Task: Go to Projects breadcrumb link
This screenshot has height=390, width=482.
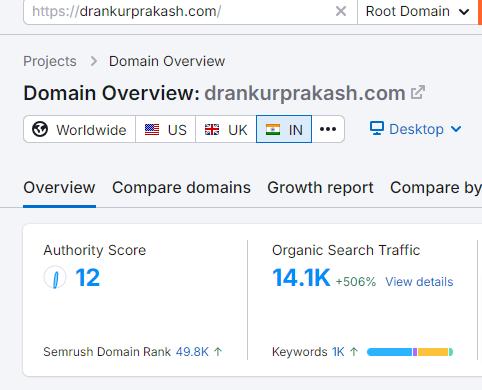Action: click(50, 61)
